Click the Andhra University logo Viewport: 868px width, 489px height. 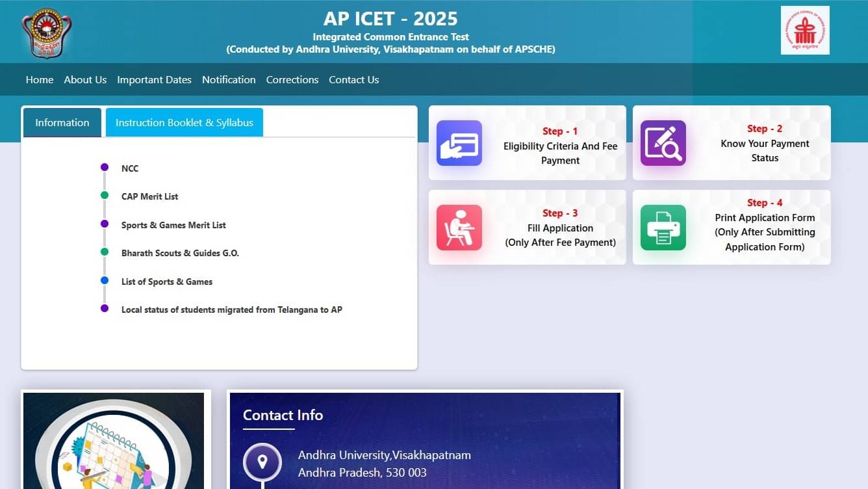click(45, 31)
